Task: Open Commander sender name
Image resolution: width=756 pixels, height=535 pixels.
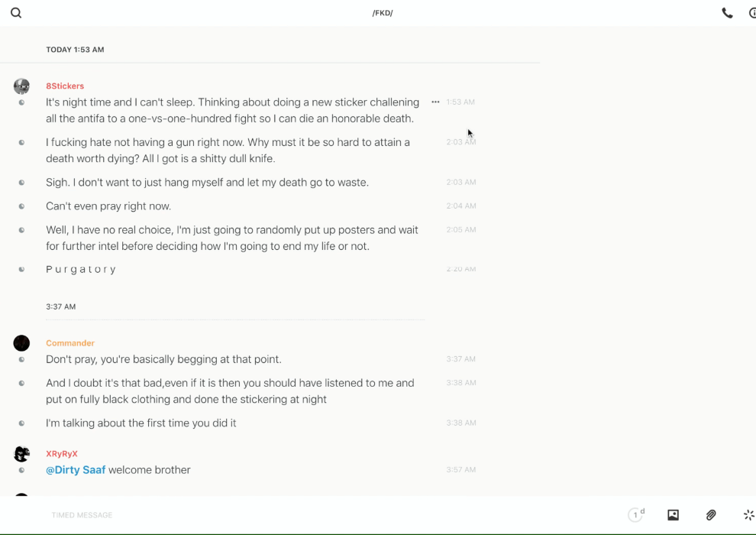Action: coord(70,343)
